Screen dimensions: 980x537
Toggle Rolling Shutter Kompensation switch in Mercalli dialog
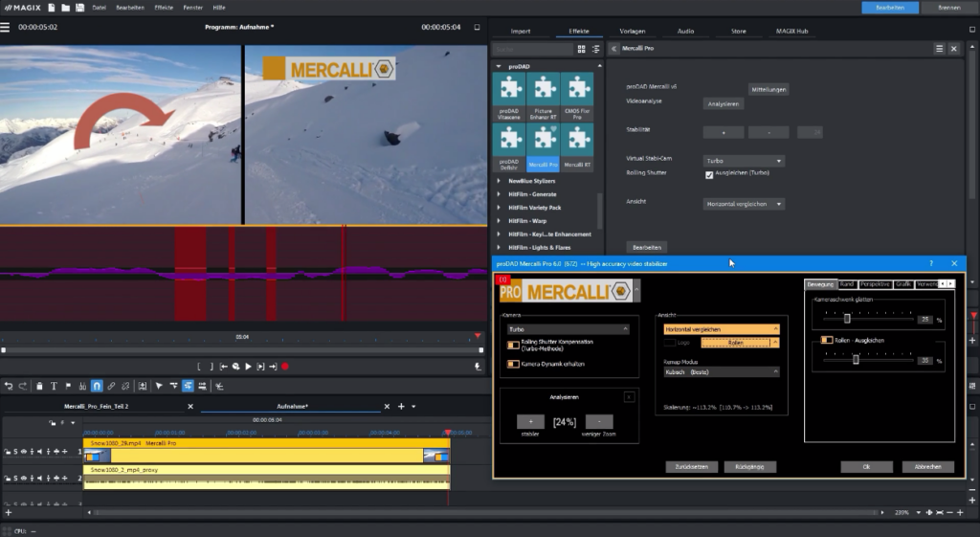[513, 345]
